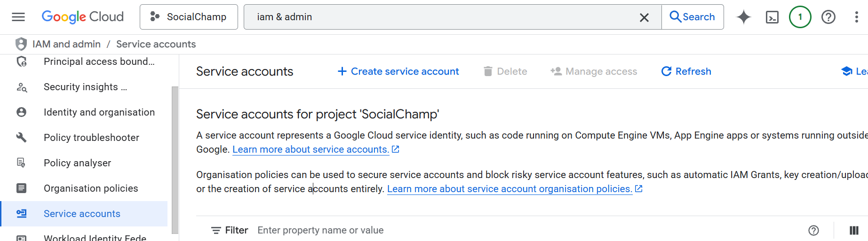This screenshot has height=241, width=868.
Task: Activate Cloud Shell terminal icon
Action: pos(772,17)
